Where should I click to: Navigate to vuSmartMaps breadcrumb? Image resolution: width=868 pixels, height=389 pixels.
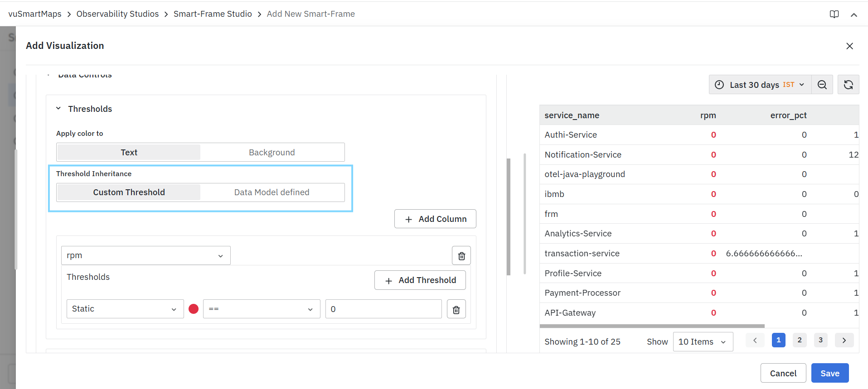coord(35,14)
